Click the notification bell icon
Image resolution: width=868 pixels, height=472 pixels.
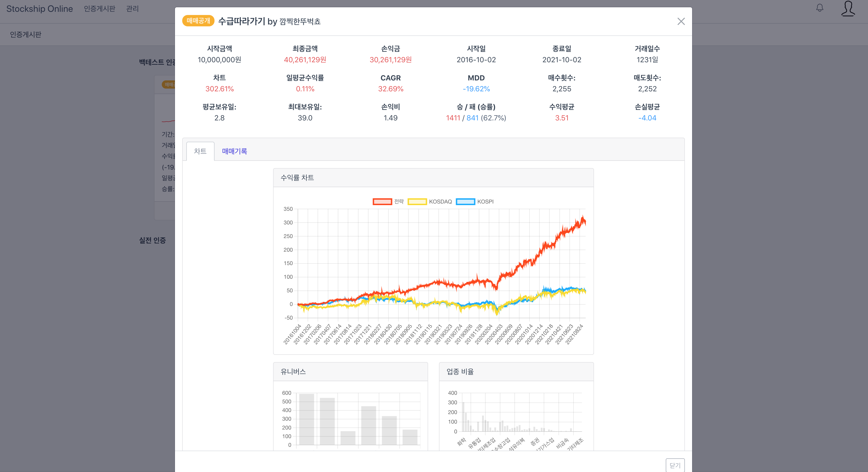click(819, 8)
